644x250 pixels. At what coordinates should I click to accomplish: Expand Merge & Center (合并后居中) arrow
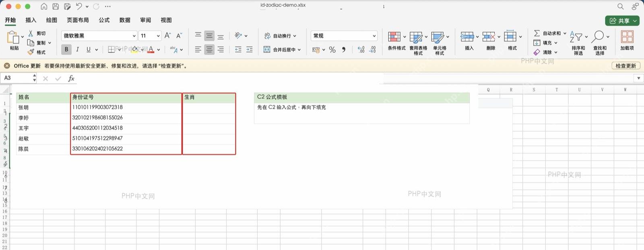299,50
